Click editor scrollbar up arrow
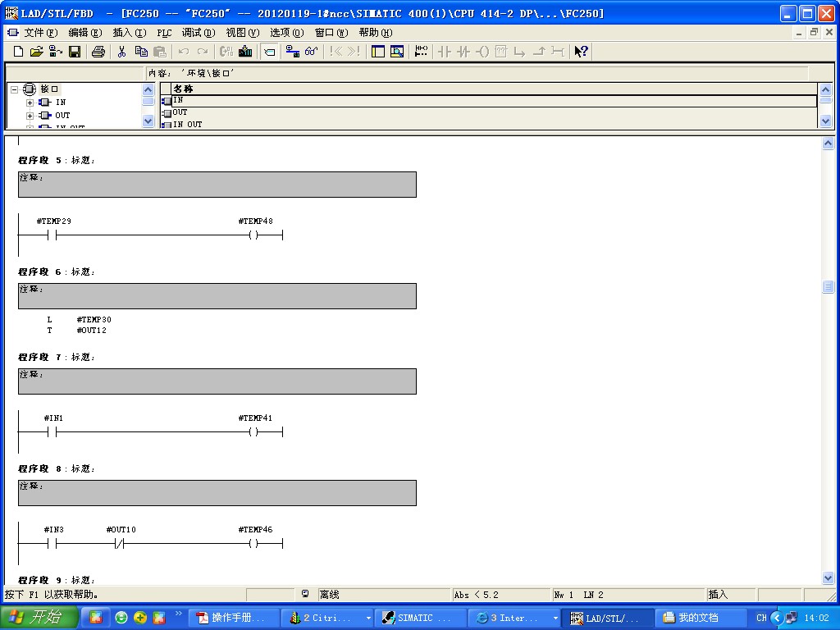This screenshot has width=840, height=630. coord(828,143)
